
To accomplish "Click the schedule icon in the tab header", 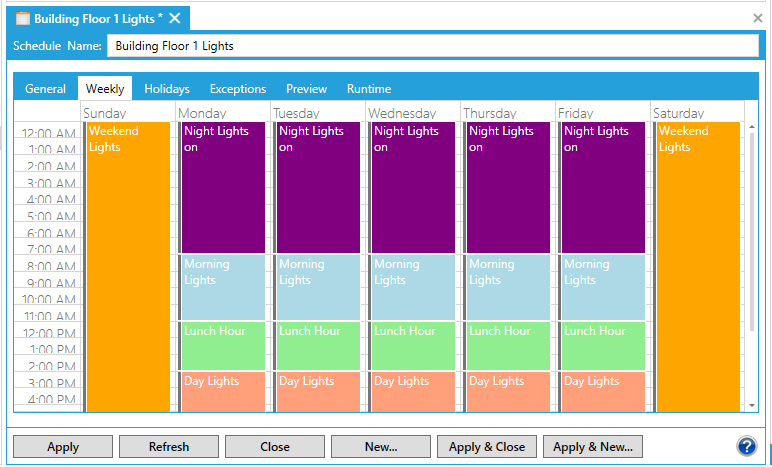I will pos(22,18).
